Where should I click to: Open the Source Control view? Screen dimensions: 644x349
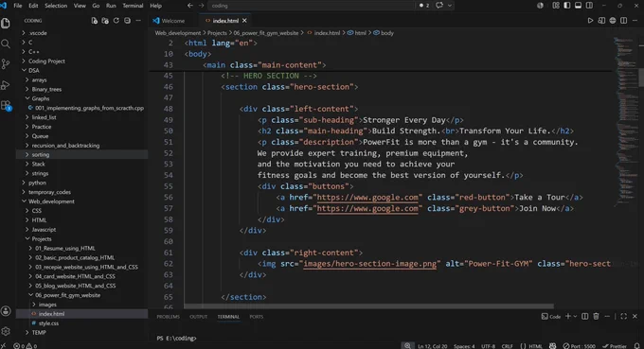click(6, 64)
